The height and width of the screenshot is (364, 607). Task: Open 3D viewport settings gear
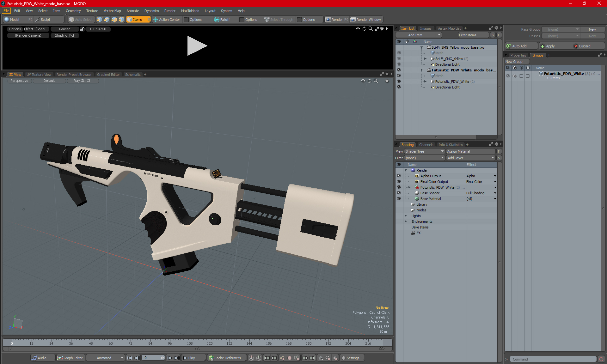click(x=387, y=81)
